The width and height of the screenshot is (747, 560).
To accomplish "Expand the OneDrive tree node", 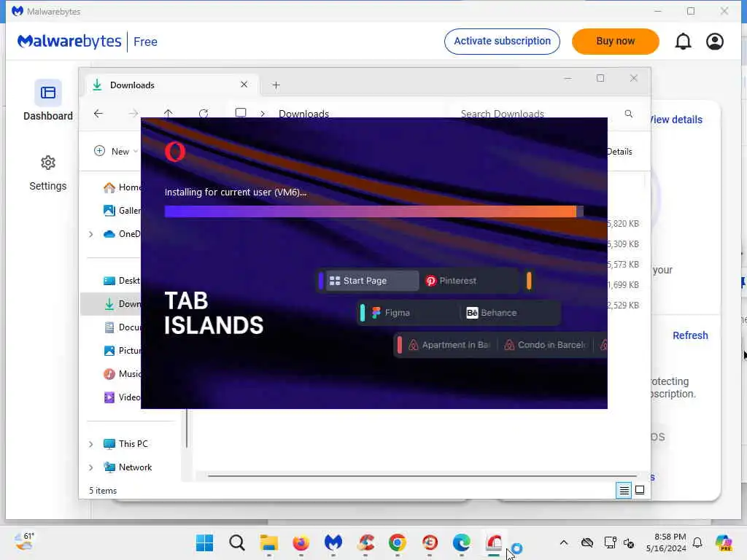I will point(90,234).
